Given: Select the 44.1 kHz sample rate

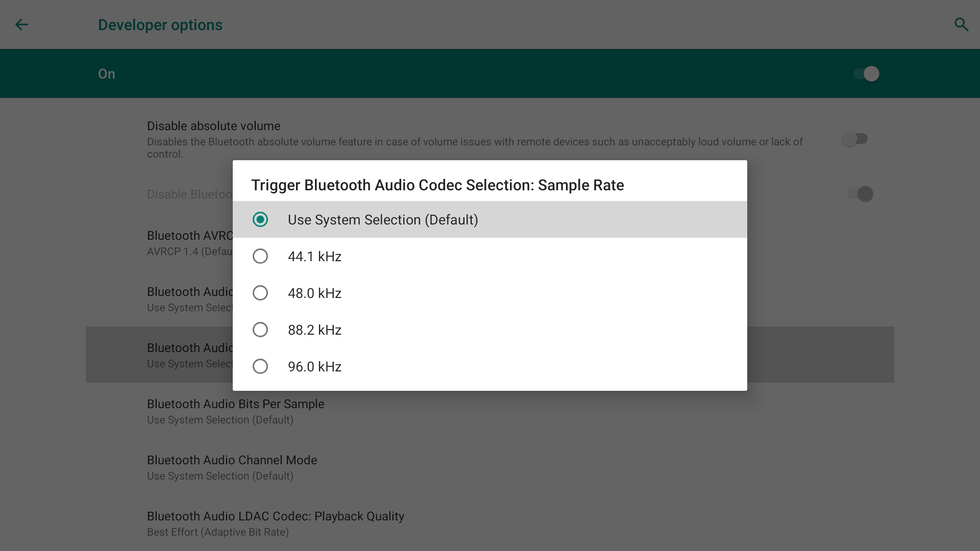Looking at the screenshot, I should coord(260,256).
